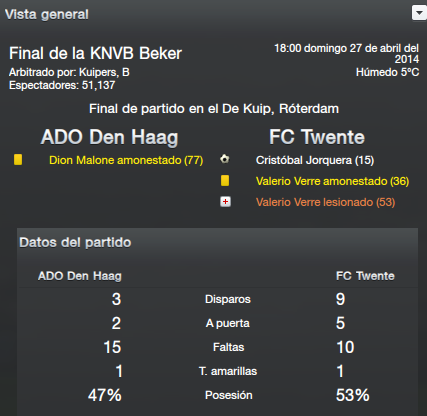Click the Vista general panel title
Image resolution: width=427 pixels, height=416 pixels.
click(47, 15)
